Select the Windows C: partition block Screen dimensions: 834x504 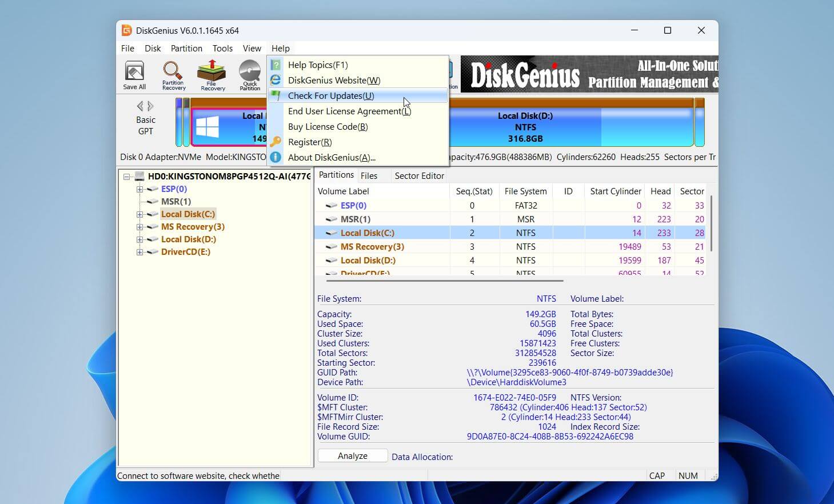pyautogui.click(x=229, y=127)
